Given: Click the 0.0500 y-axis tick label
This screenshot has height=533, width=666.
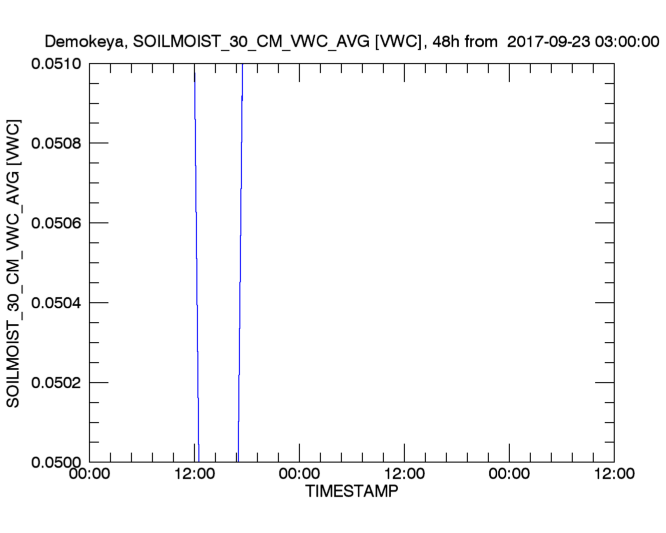Looking at the screenshot, I should pos(57,462).
